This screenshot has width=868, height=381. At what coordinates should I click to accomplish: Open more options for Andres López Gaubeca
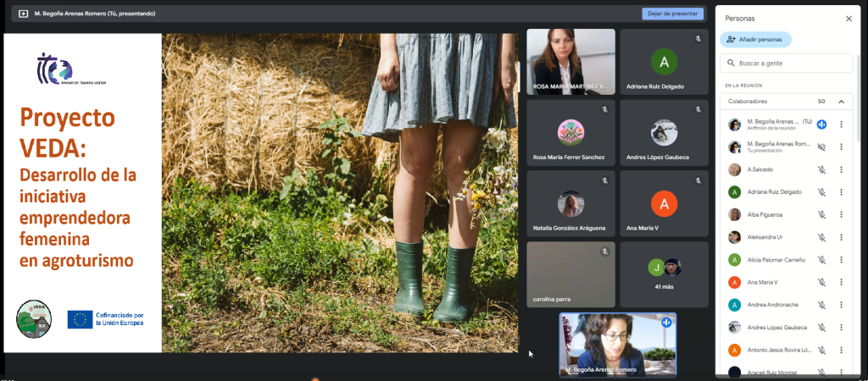coord(841,327)
